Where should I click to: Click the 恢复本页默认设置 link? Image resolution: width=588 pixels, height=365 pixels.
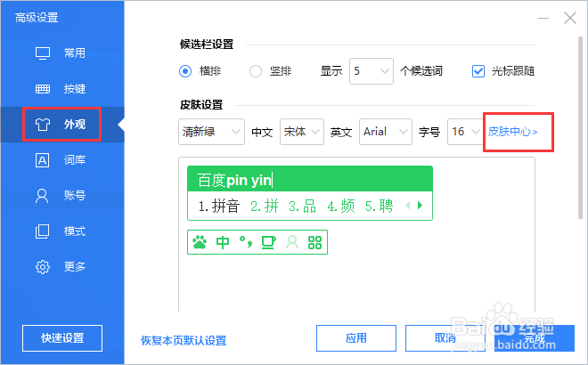click(184, 341)
